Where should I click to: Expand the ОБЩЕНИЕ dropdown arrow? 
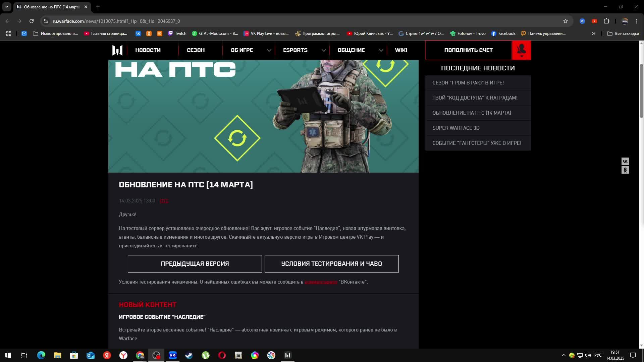point(381,50)
